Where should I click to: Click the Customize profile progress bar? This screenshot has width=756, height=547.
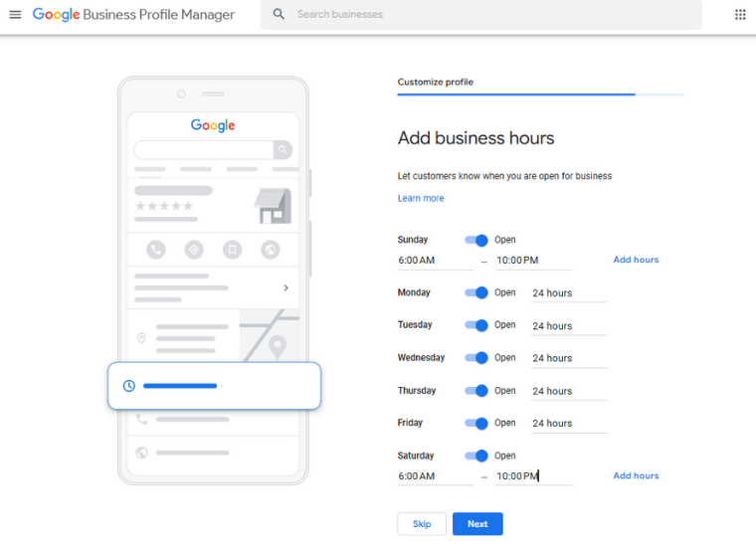tap(540, 94)
